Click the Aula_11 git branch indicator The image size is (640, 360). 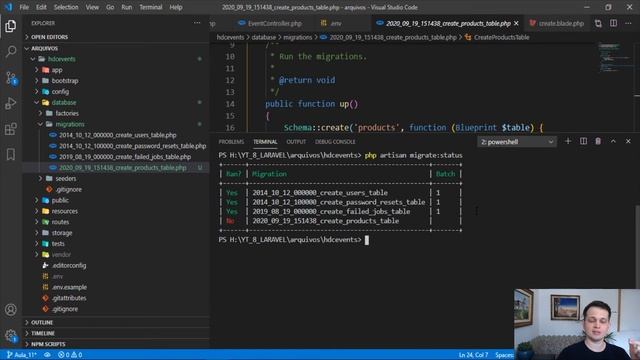coord(22,355)
